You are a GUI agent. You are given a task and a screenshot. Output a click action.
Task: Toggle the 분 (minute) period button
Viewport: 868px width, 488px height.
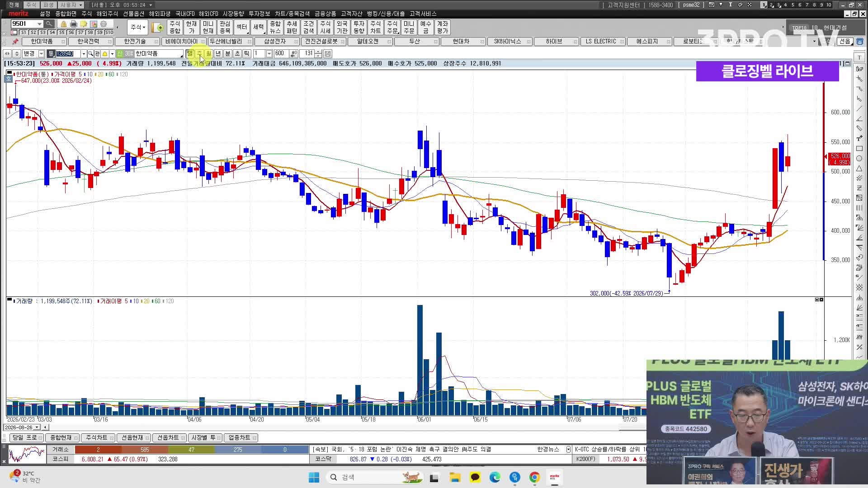tap(228, 54)
